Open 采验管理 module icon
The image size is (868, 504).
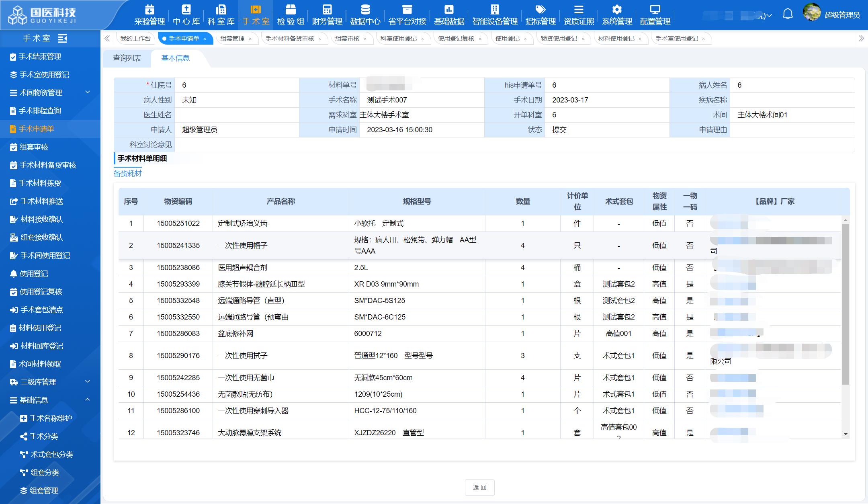click(149, 10)
